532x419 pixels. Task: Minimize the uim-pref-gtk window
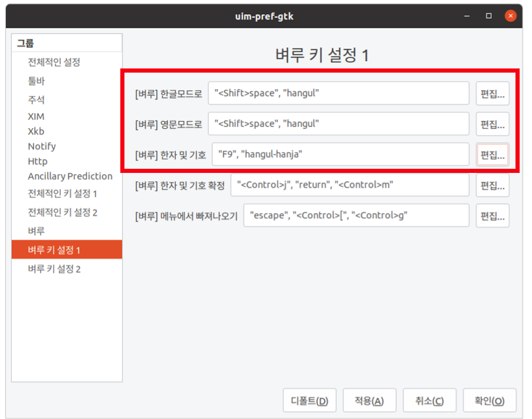pyautogui.click(x=467, y=15)
